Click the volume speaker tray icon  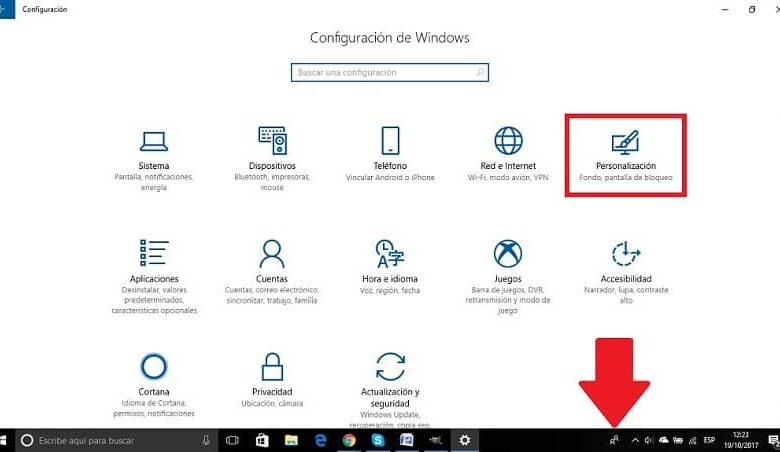[x=648, y=441]
